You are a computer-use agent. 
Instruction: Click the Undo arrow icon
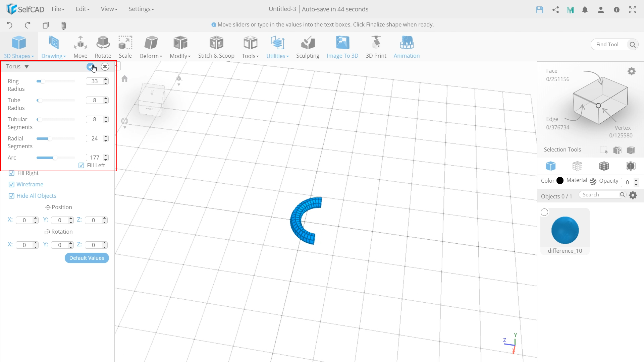[x=9, y=25]
